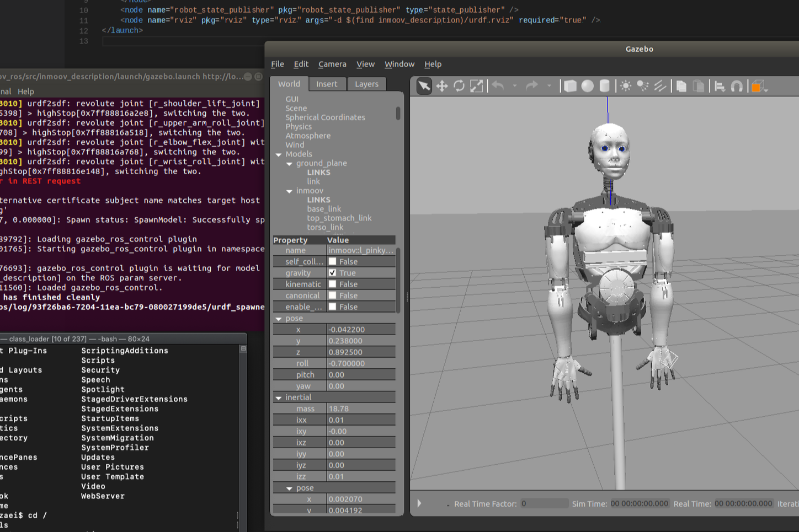Open the Gazebo Help menu
Image resolution: width=799 pixels, height=532 pixels.
[433, 64]
